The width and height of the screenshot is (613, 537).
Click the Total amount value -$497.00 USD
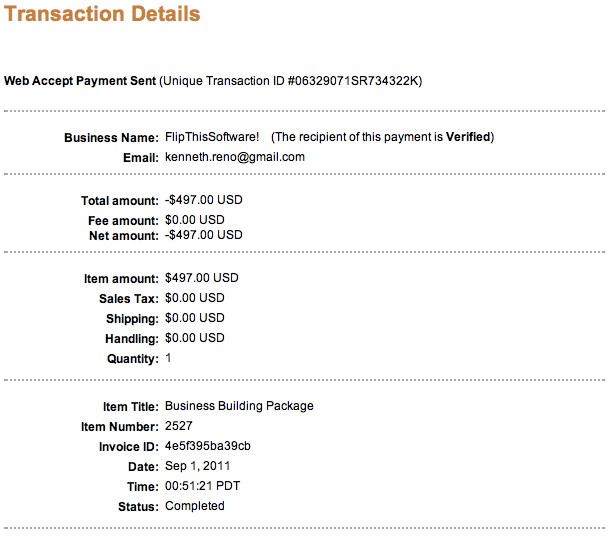[204, 200]
